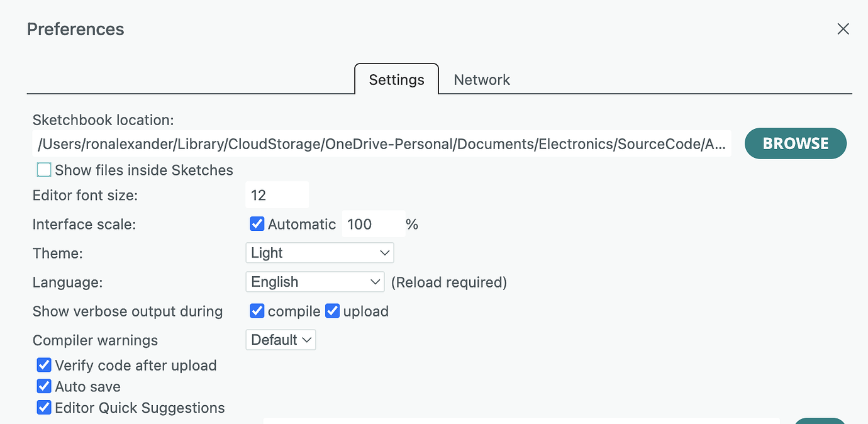Expand the Compiler warnings Default dropdown

point(281,340)
